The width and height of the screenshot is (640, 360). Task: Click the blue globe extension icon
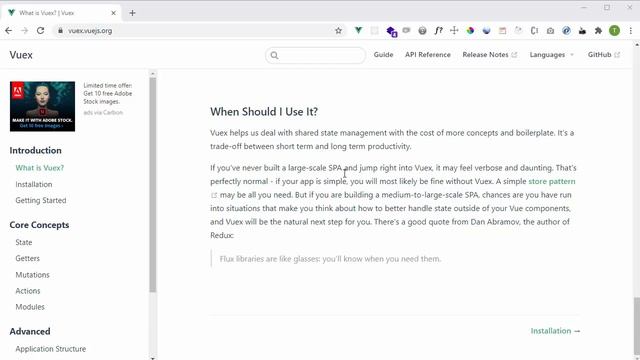pos(486,31)
